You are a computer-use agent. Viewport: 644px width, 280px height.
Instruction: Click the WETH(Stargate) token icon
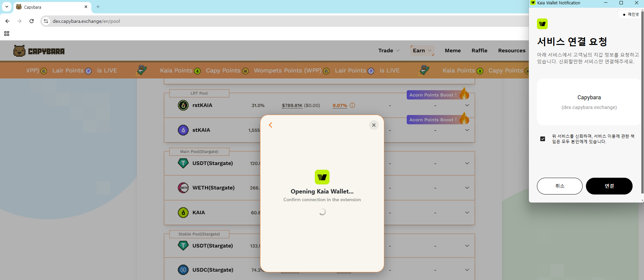point(183,188)
